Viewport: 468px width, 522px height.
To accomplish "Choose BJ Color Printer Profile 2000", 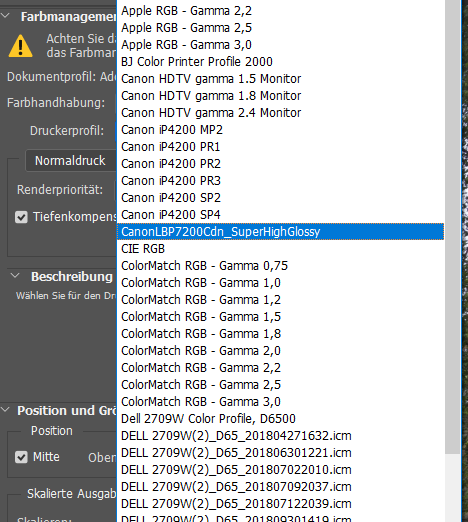I will point(281,62).
